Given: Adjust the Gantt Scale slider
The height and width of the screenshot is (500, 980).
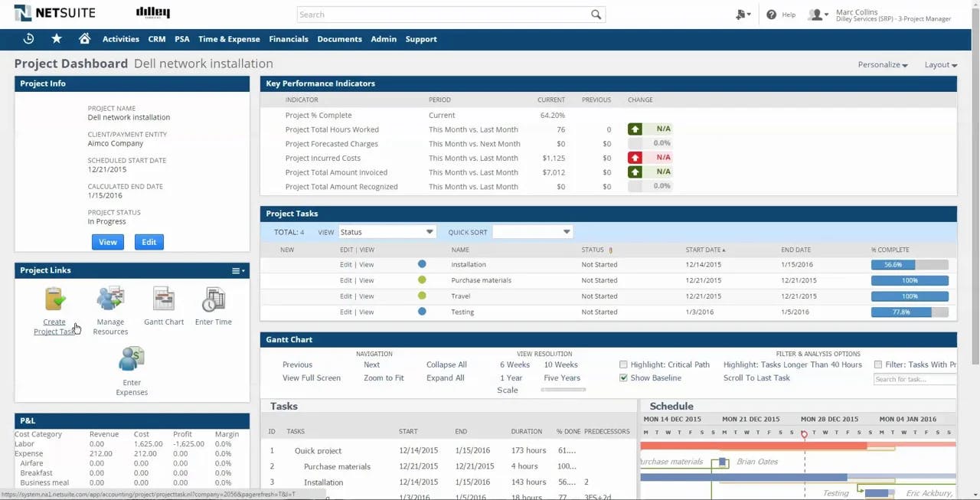Looking at the screenshot, I should point(563,390).
